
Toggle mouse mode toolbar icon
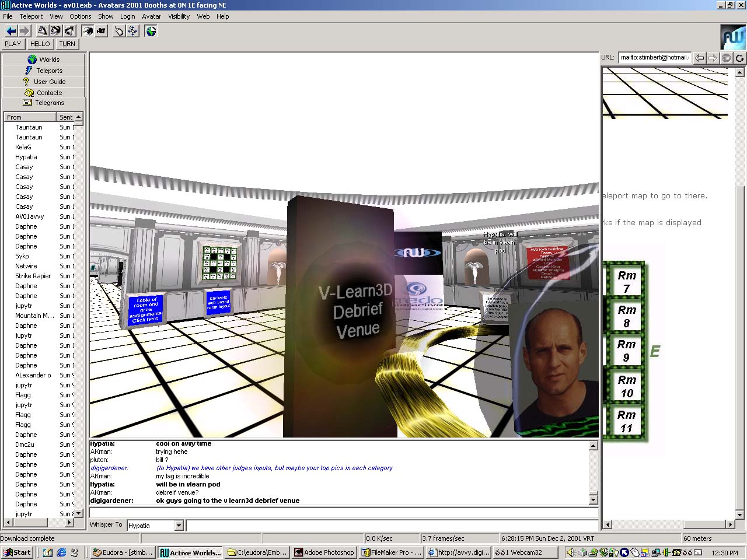click(x=119, y=31)
